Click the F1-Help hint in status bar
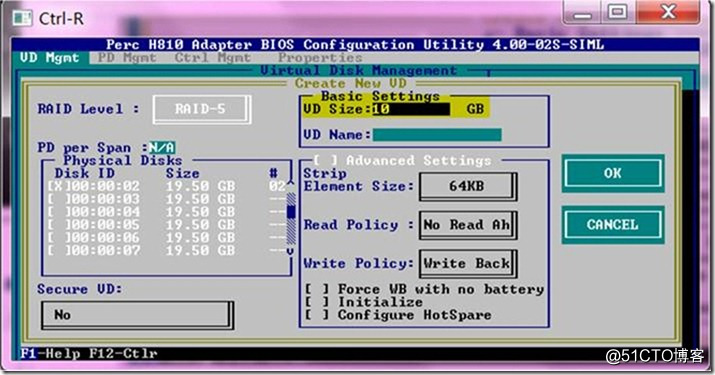This screenshot has height=375, width=715. click(x=50, y=354)
